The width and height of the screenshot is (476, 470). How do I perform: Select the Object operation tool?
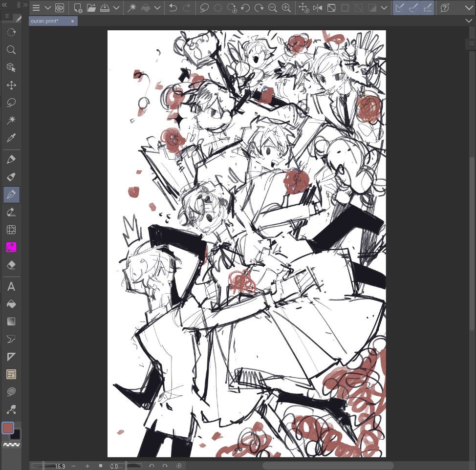tap(11, 67)
